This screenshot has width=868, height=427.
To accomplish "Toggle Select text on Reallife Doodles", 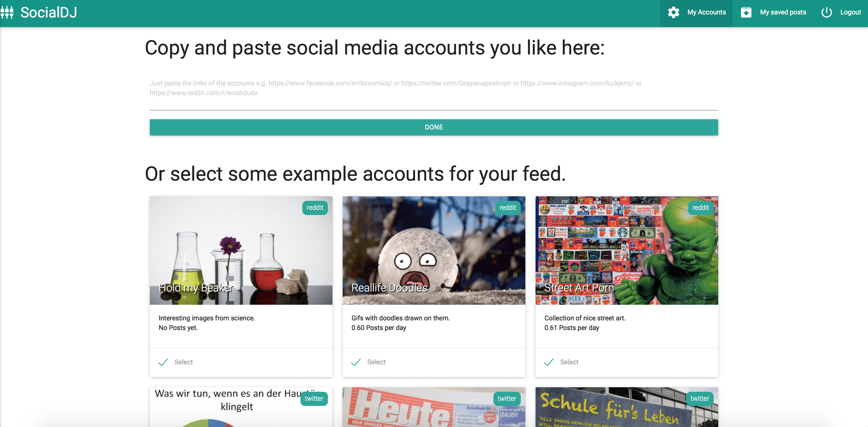I will [376, 362].
